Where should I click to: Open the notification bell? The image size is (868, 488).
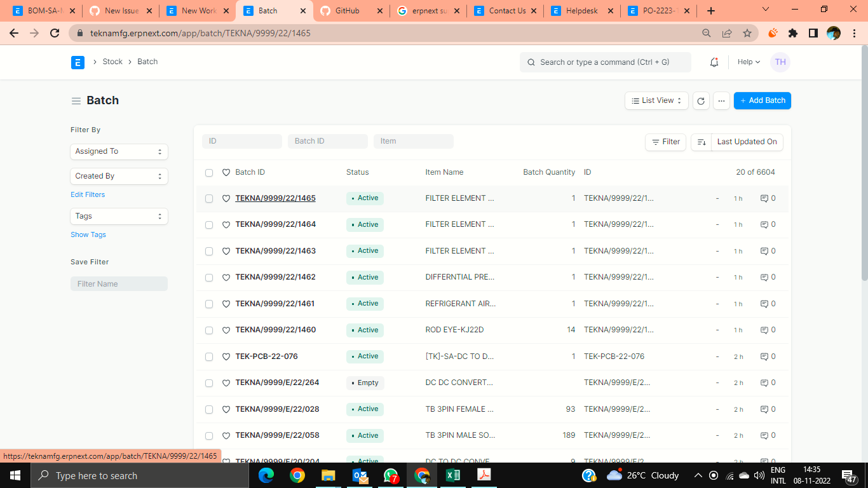point(714,62)
